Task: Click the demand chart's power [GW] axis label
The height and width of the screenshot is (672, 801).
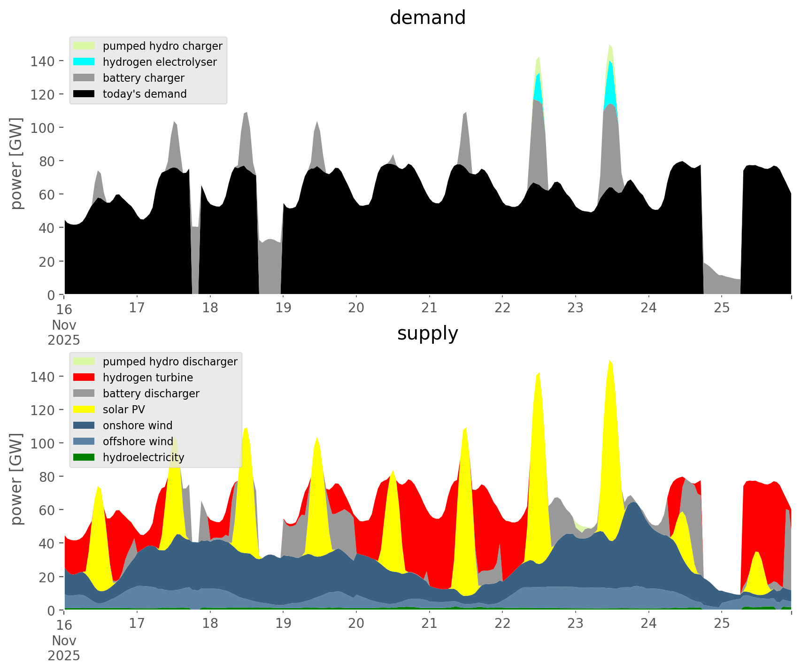Action: 16,163
